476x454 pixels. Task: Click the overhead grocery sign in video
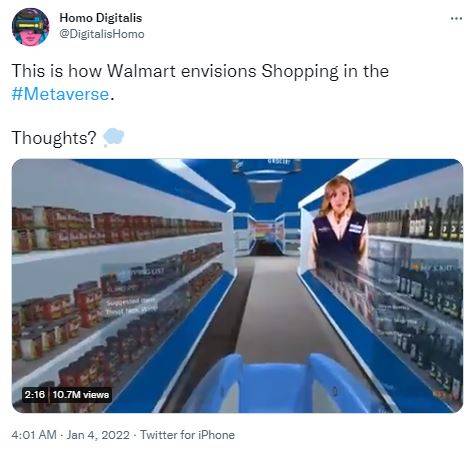[268, 166]
